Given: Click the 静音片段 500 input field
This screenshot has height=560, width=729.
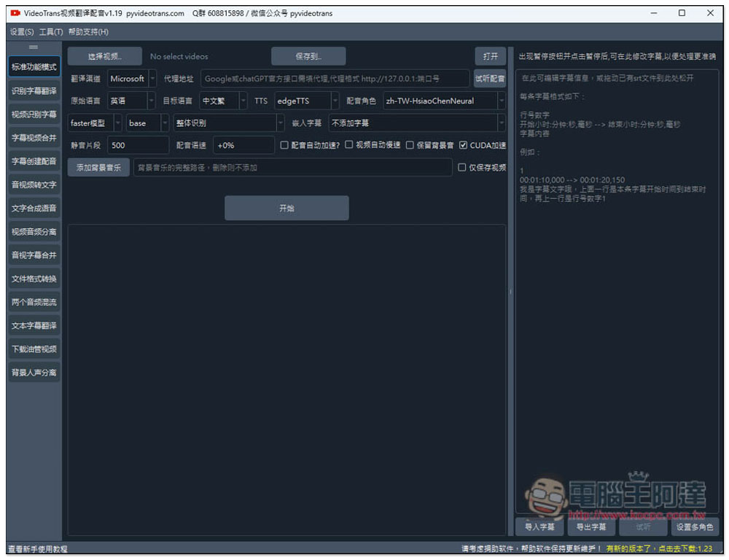Looking at the screenshot, I should coord(138,145).
